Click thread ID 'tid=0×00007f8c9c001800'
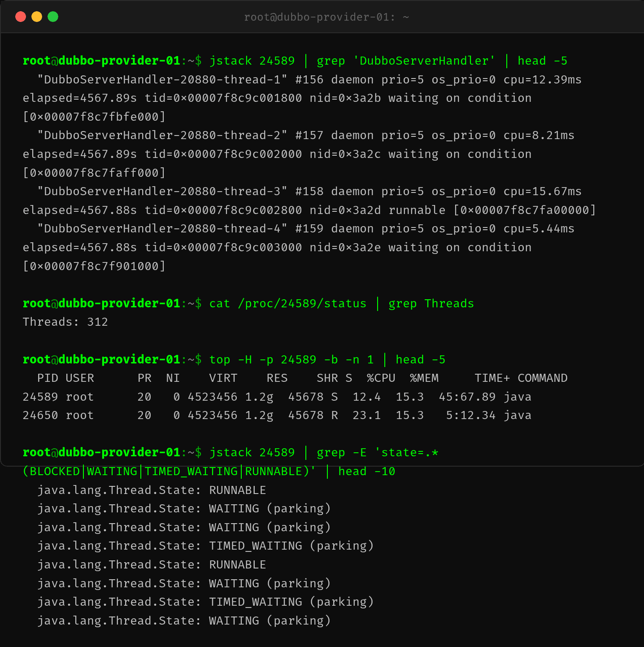 (223, 98)
